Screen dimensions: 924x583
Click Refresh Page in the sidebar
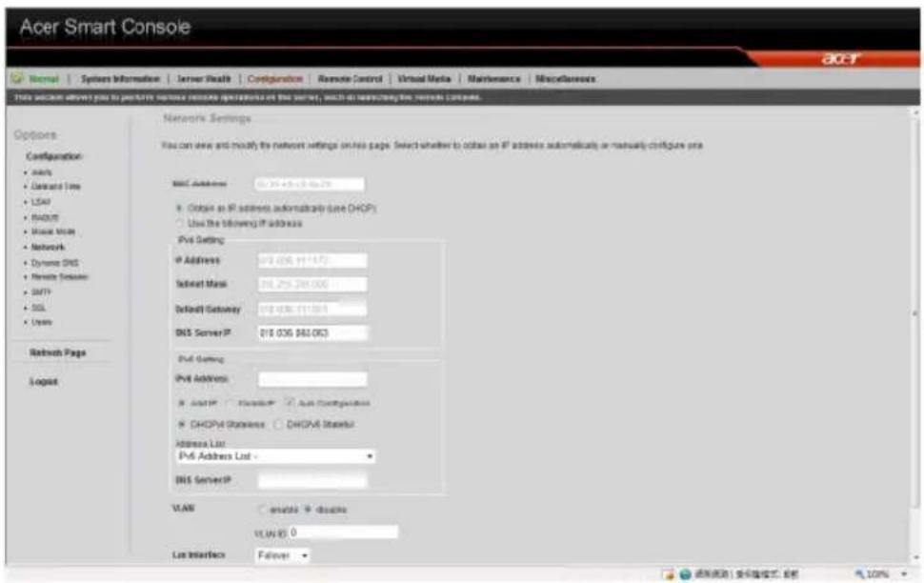click(58, 352)
